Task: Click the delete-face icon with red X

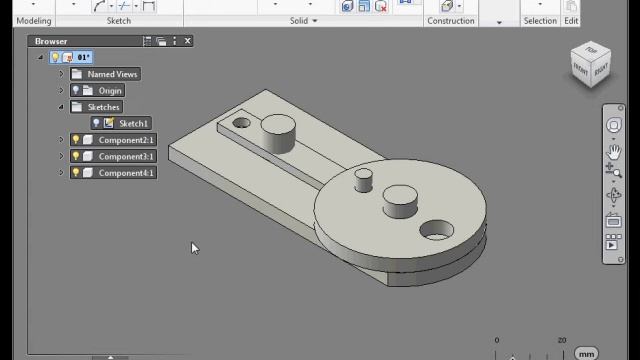Action: (x=381, y=6)
